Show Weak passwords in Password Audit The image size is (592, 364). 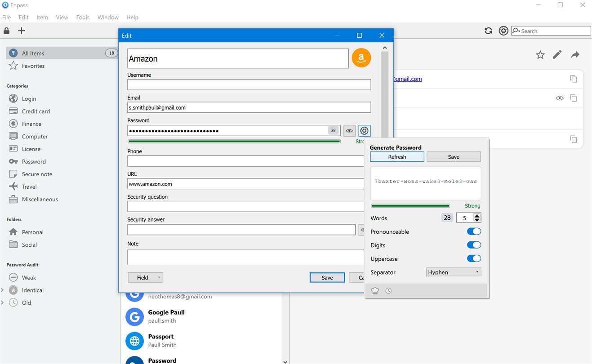[29, 278]
